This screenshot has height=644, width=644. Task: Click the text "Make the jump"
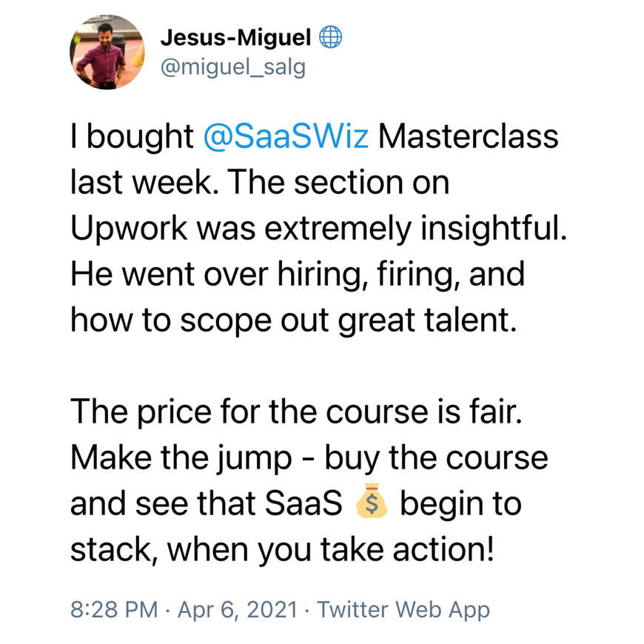coord(182,457)
